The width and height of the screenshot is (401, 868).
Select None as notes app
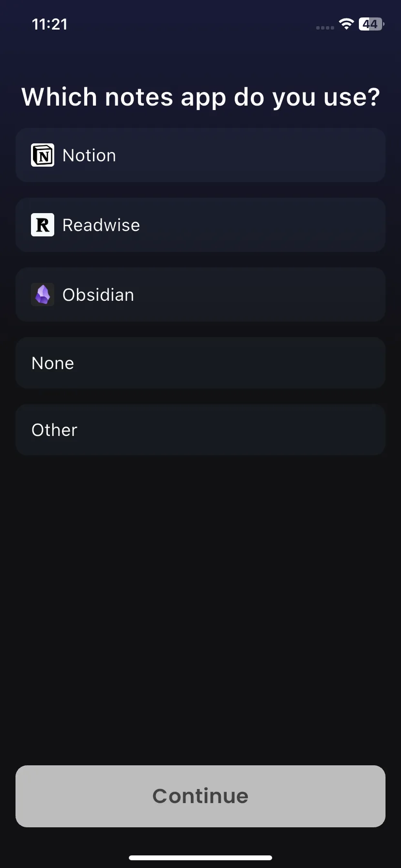coord(200,363)
